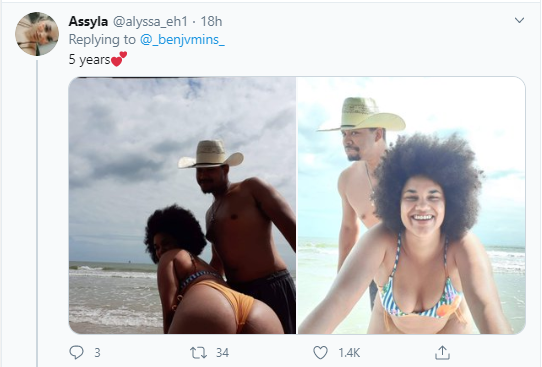Click the like count showing 1.4K
This screenshot has height=367, width=542.
pyautogui.click(x=349, y=353)
